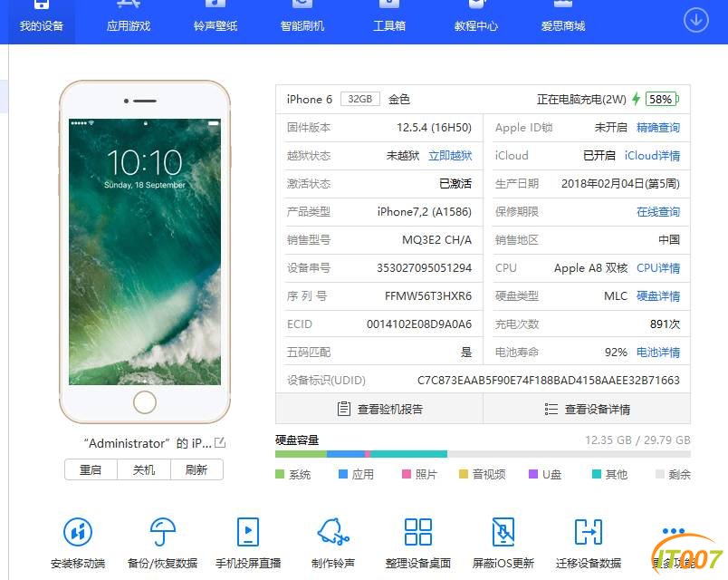Open 整理设备桌面 grid icon
The image size is (728, 580).
pos(418,531)
